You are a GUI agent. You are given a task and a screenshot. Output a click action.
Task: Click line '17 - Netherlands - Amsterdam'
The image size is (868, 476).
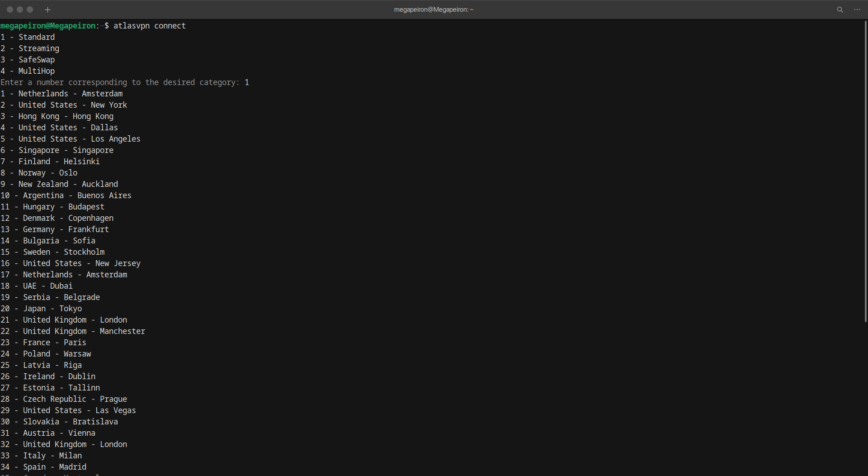point(64,275)
